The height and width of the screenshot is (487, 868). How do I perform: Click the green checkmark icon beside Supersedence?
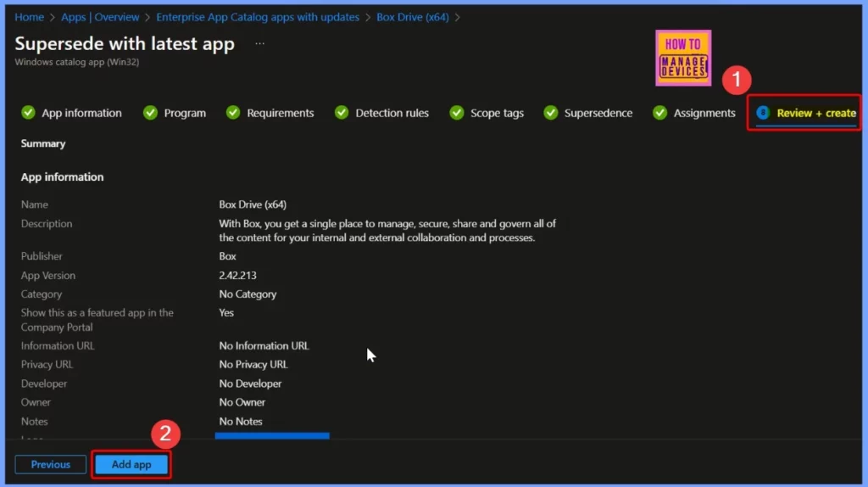coord(551,113)
